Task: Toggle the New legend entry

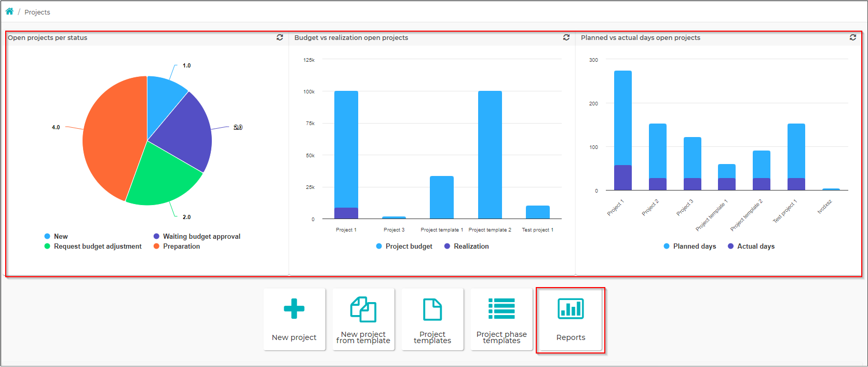Action: [x=56, y=236]
